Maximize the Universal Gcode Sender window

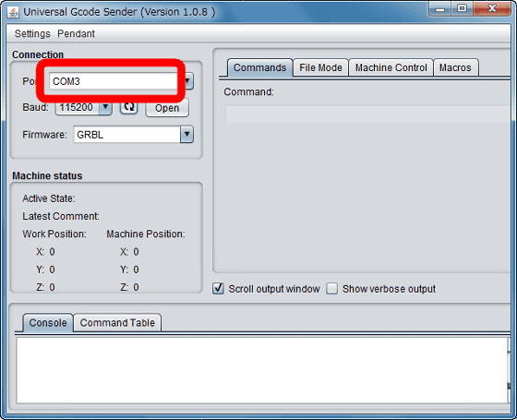tap(463, 9)
